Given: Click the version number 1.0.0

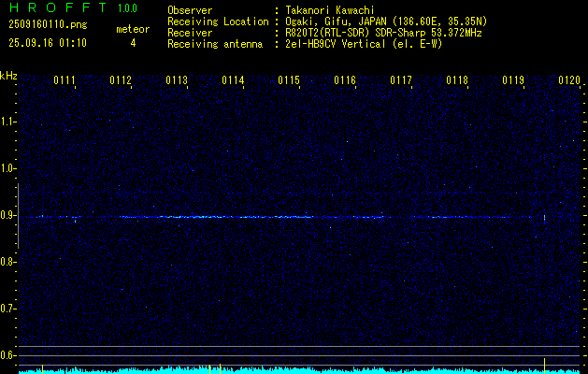Looking at the screenshot, I should pyautogui.click(x=127, y=7).
